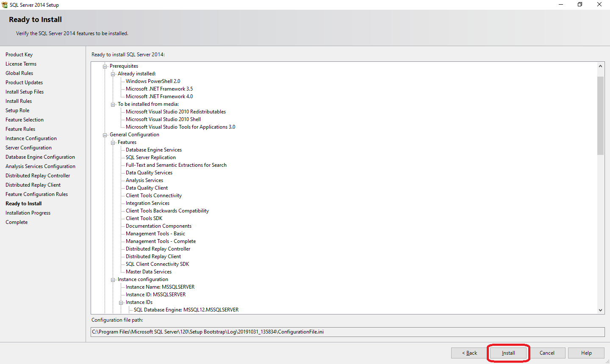The image size is (610, 364).
Task: Collapse the General Configuration node
Action: (105, 135)
